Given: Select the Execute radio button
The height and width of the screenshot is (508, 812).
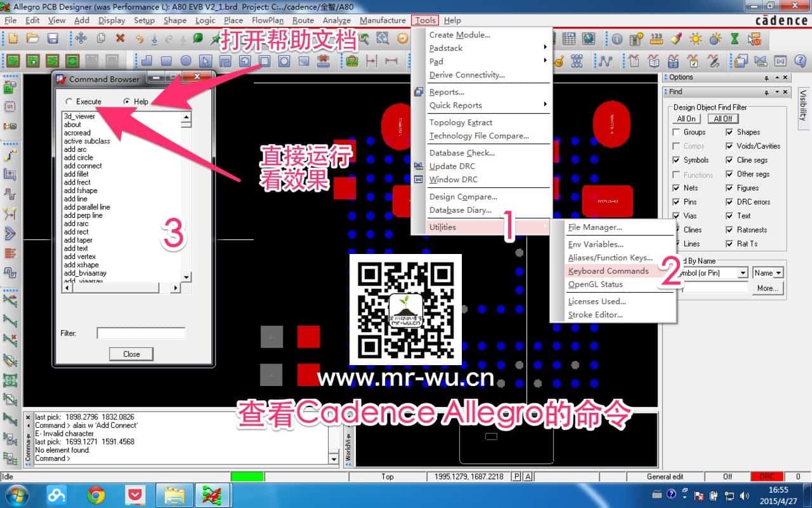Looking at the screenshot, I should coord(69,102).
